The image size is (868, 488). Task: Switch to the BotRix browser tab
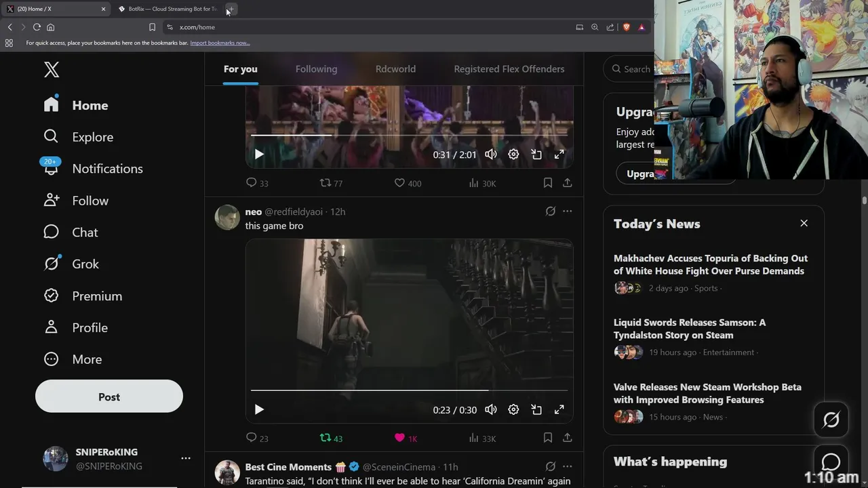click(x=167, y=9)
